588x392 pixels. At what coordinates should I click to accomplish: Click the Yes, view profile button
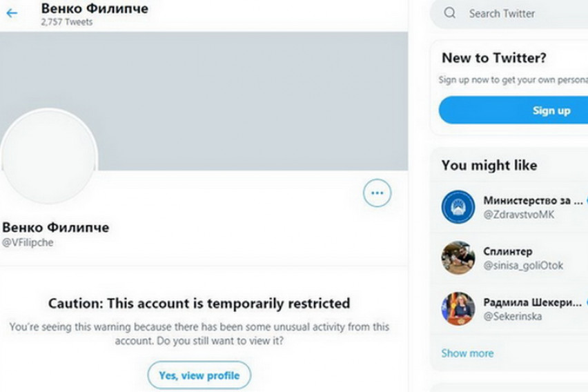click(199, 376)
